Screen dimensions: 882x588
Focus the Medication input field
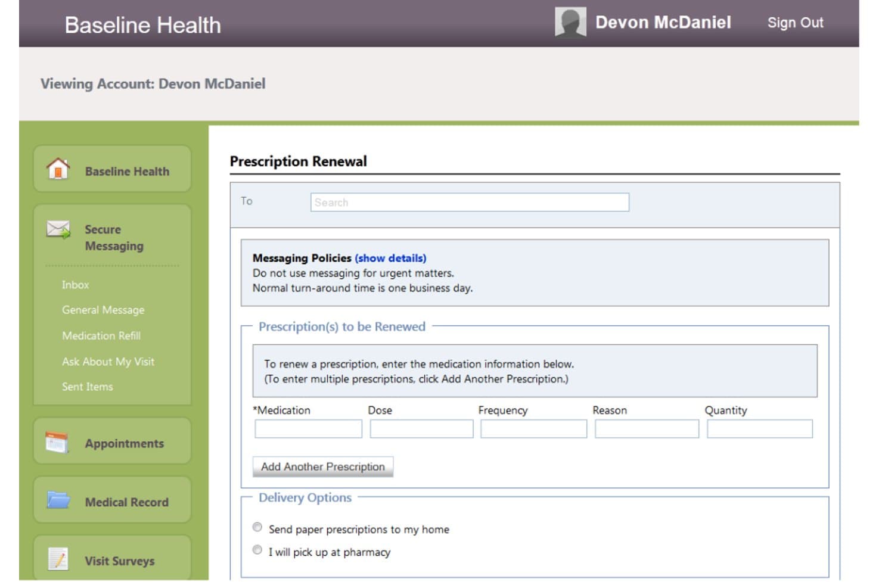click(308, 429)
